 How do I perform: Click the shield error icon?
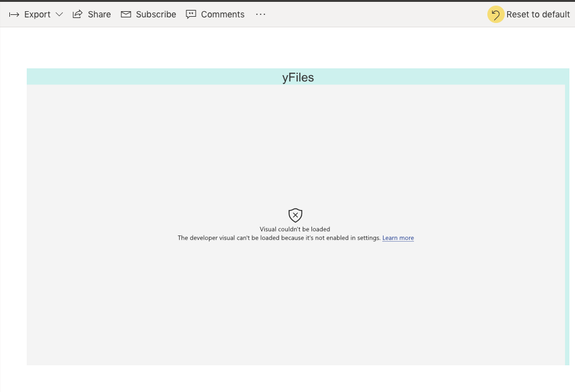[295, 216]
